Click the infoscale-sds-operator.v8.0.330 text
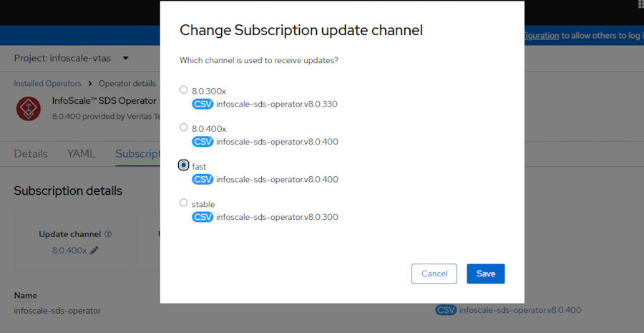 click(277, 104)
